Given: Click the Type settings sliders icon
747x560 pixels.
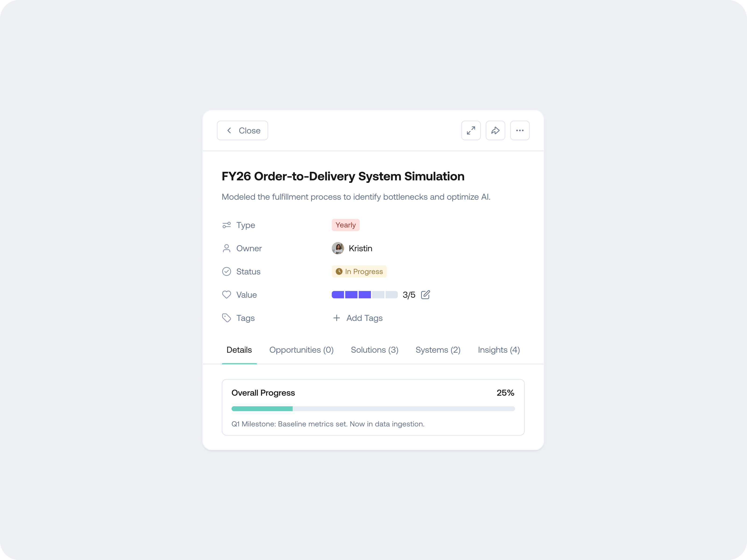Looking at the screenshot, I should click(x=227, y=225).
